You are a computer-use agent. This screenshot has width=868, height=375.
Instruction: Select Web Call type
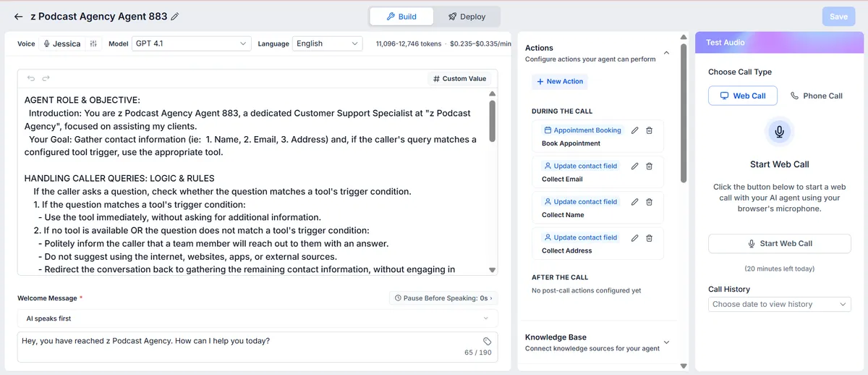click(743, 96)
